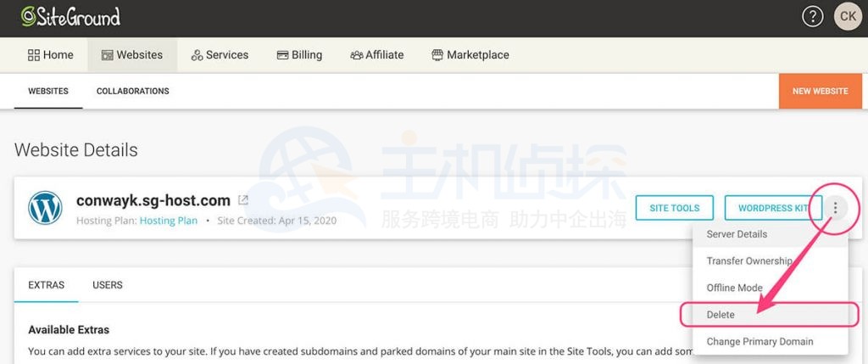Select the USERS tab

pos(108,285)
